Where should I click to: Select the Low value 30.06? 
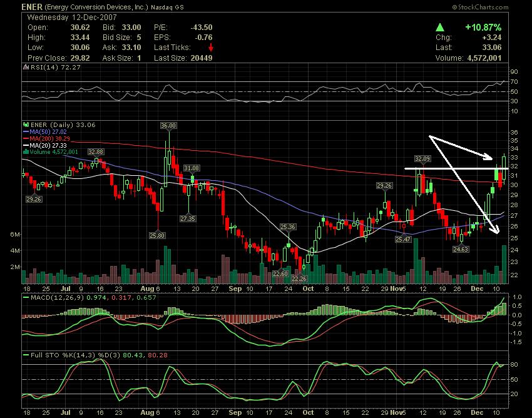point(80,48)
